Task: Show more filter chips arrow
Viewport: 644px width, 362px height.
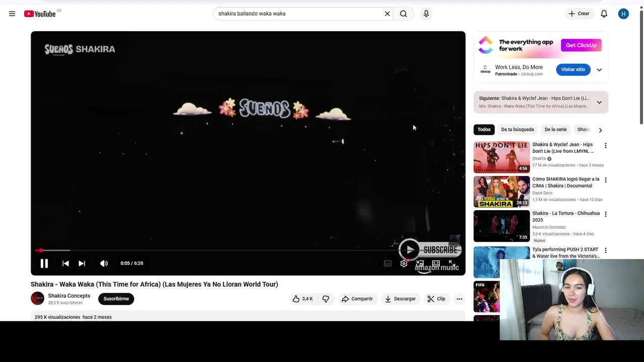Action: [x=600, y=130]
